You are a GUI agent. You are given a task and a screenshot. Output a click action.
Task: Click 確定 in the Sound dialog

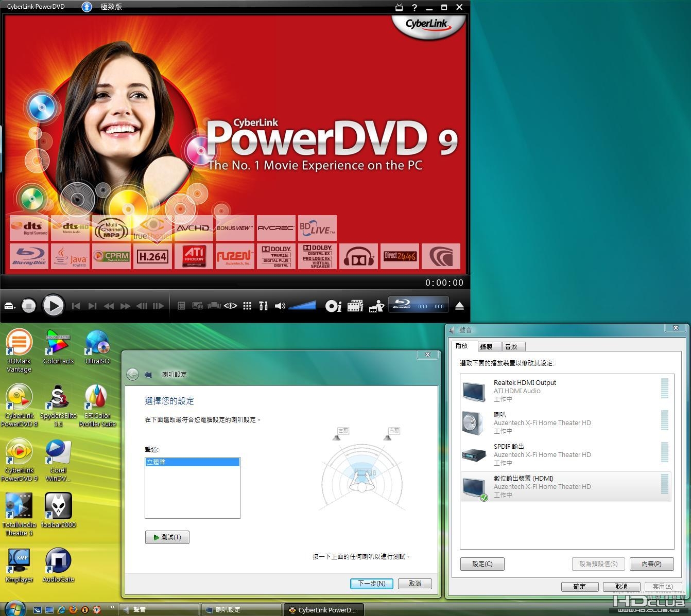(x=580, y=587)
